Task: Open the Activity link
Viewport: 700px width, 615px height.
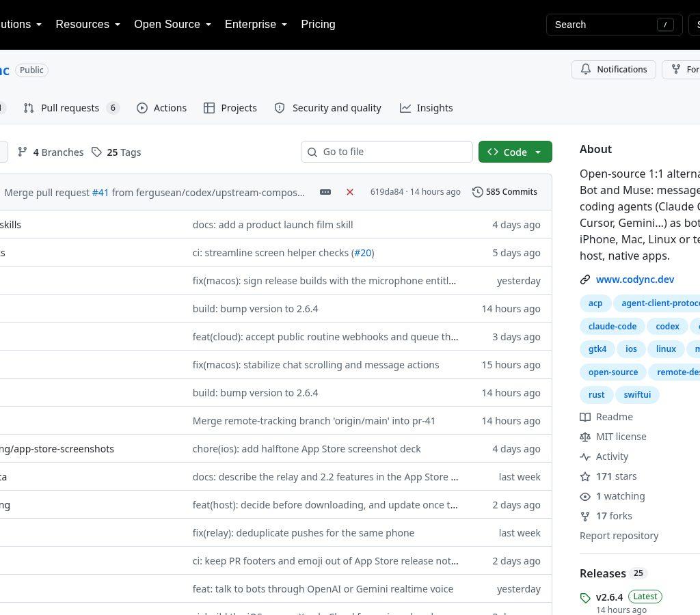Action: [x=612, y=456]
